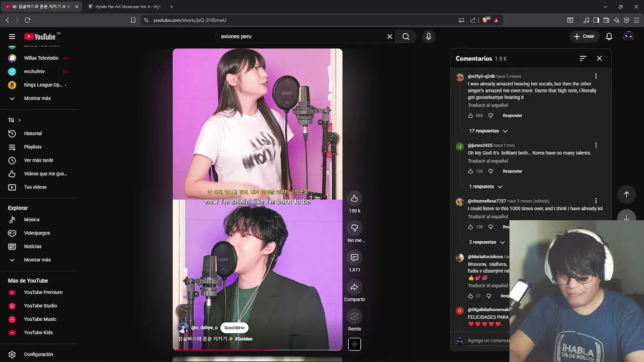644x362 pixels.
Task: Open options menu for @n2fy3-xj2db comment
Action: click(596, 76)
